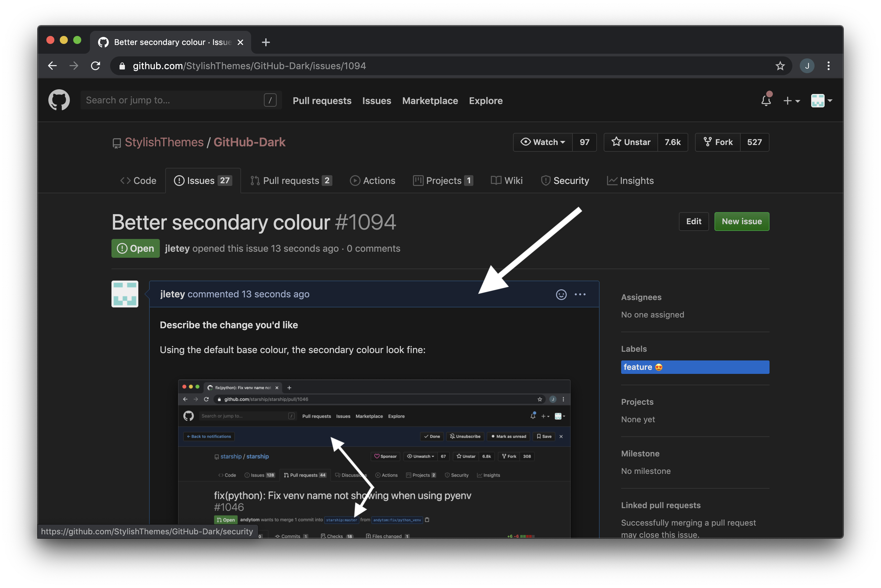Viewport: 881px width, 588px height.
Task: Open the Watch options dropdown
Action: (542, 142)
